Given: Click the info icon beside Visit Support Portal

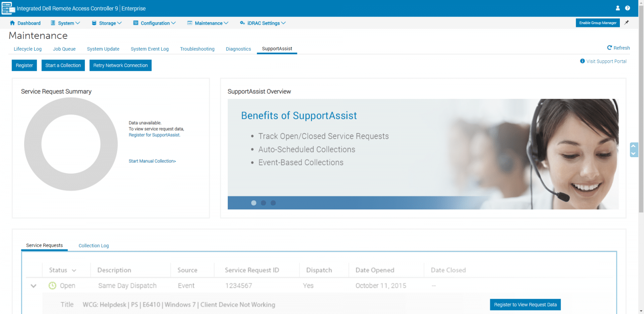Looking at the screenshot, I should coord(582,61).
